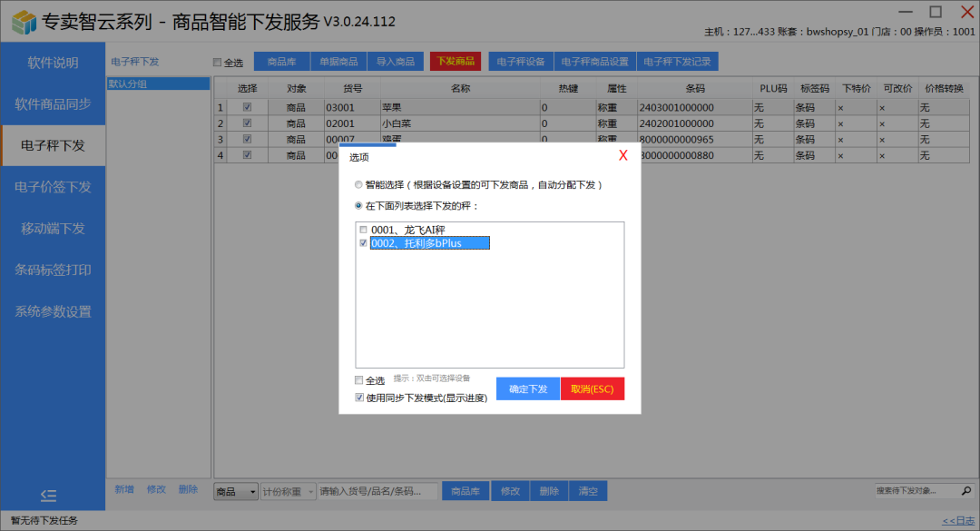
Task: Close the 选项 dialog with red X
Action: [623, 156]
